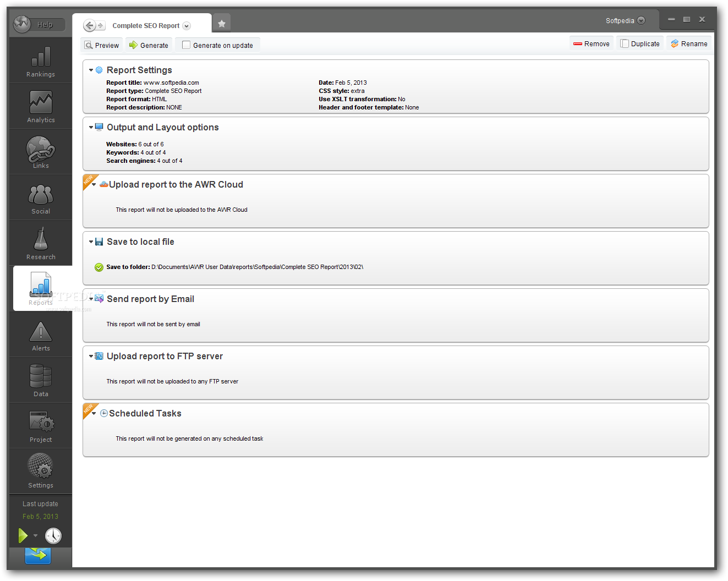Click the Output and Layout options heading
Screen dimensions: 728x581
[x=163, y=127]
